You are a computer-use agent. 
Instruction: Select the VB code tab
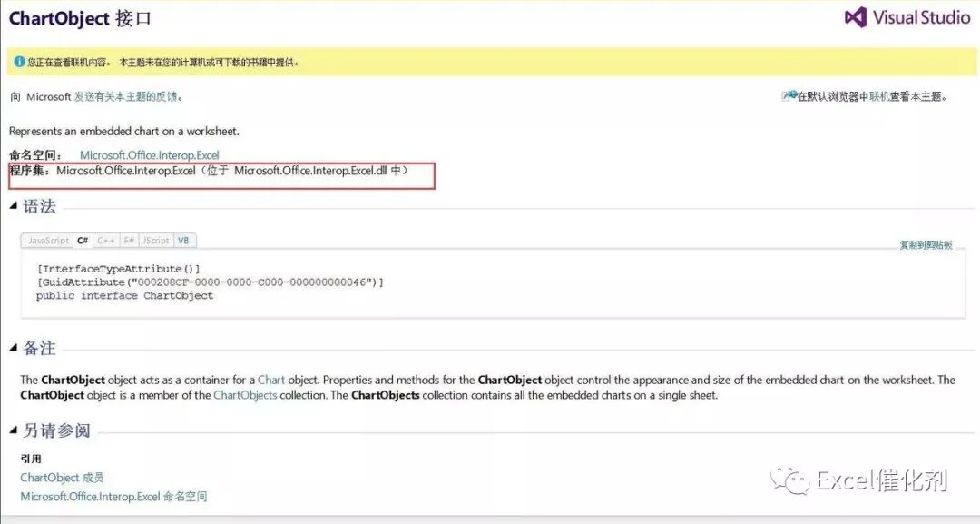[183, 241]
